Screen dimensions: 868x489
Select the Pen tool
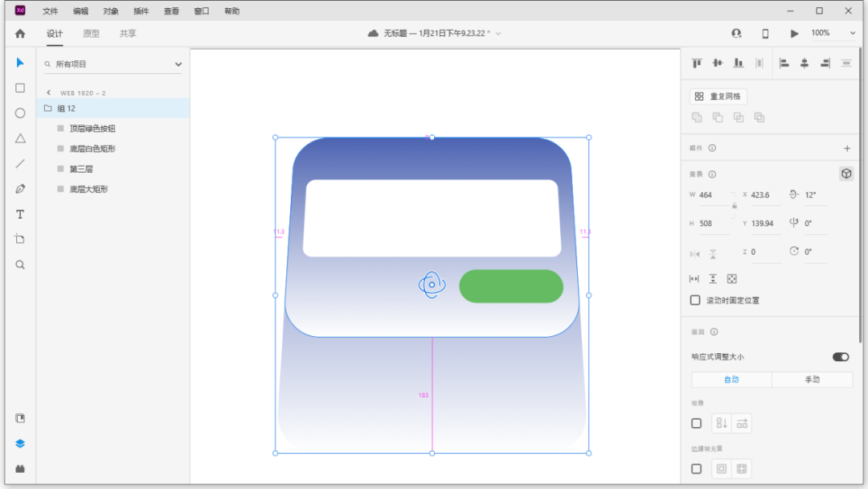(20, 189)
